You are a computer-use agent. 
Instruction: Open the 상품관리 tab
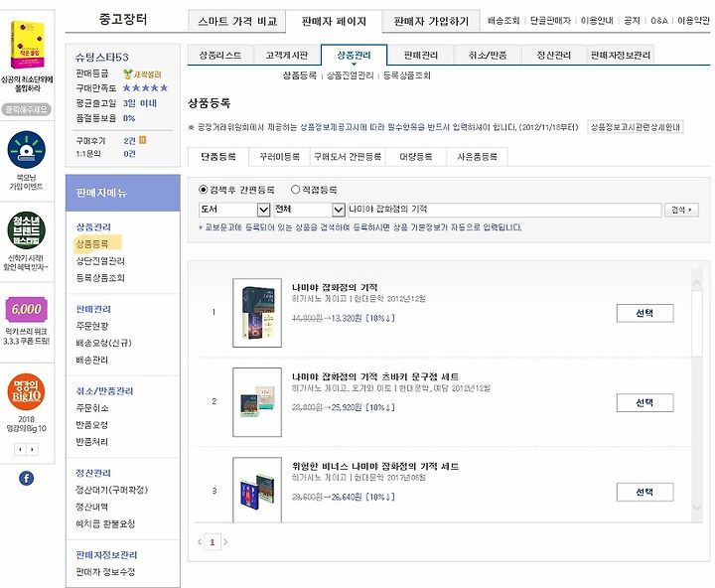pos(354,56)
